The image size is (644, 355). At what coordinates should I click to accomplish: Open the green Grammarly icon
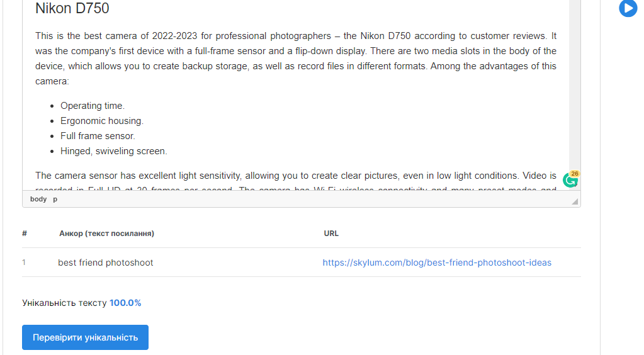point(570,179)
